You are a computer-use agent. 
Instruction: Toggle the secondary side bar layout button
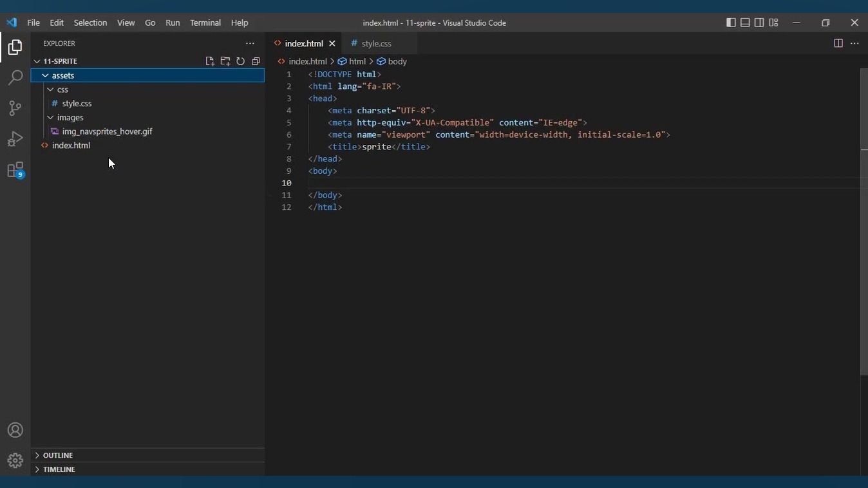[x=759, y=23]
